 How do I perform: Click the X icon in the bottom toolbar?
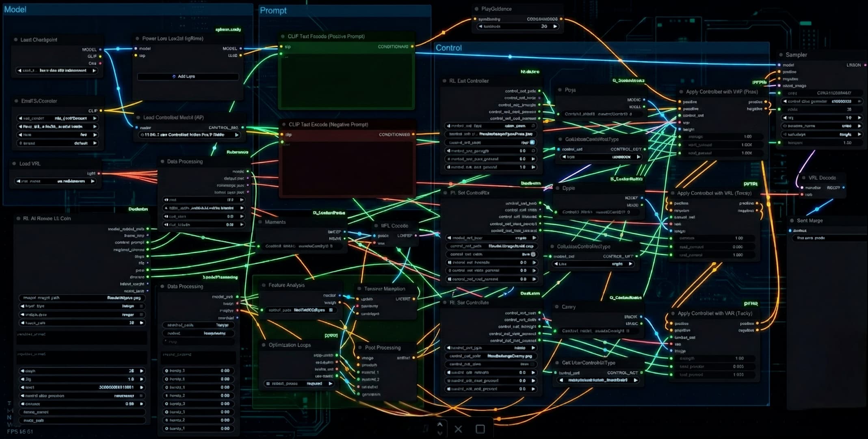(x=458, y=429)
